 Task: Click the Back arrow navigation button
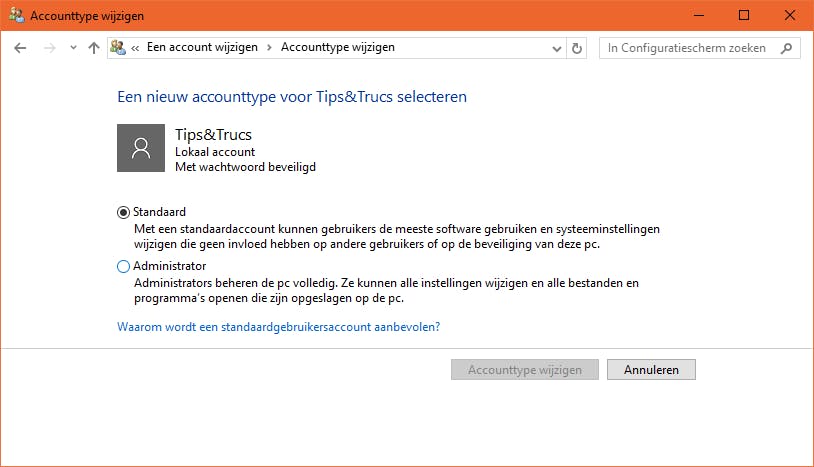tap(21, 48)
